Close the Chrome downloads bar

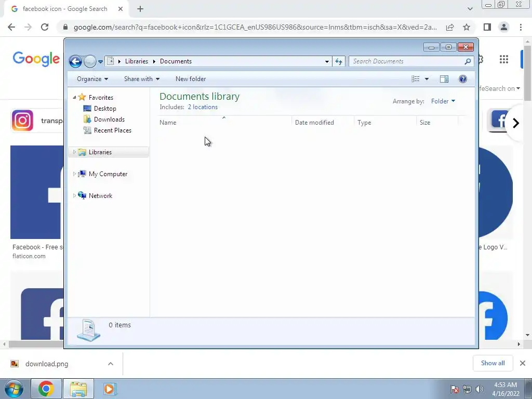[x=523, y=363]
